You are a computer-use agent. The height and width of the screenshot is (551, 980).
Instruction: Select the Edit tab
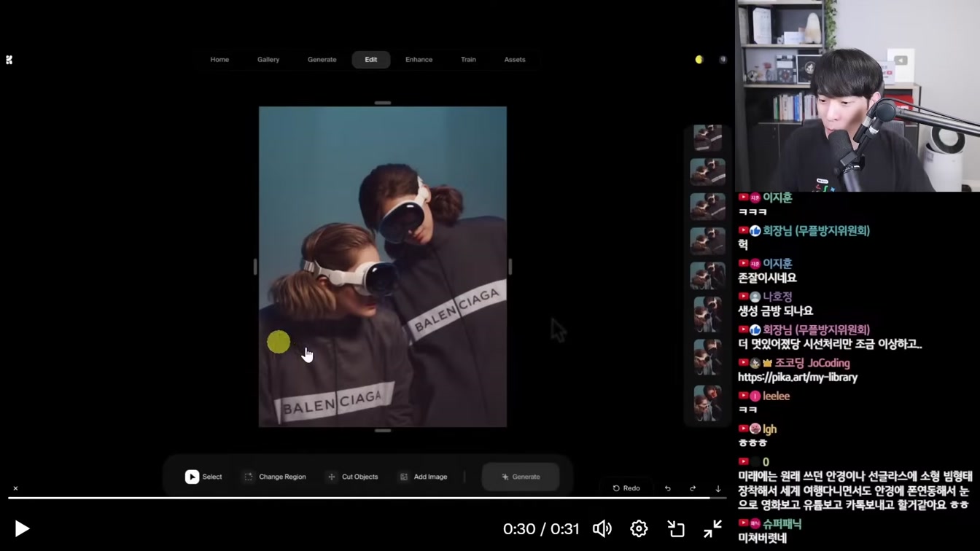(371, 60)
